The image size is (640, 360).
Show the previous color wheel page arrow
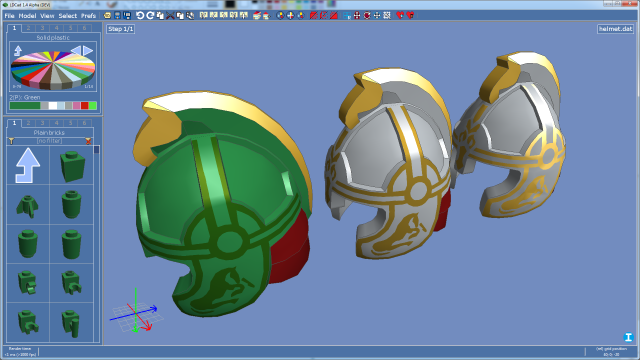coord(76,50)
